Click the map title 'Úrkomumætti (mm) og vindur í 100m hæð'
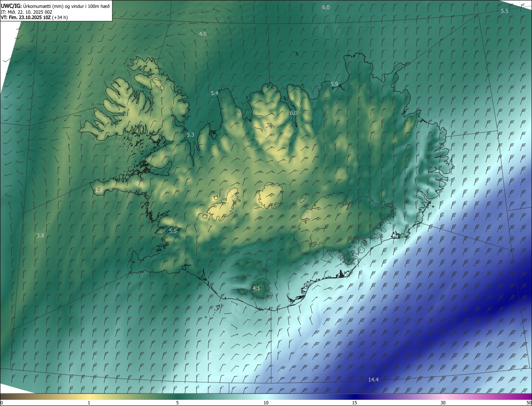532x406 pixels. tap(66, 5)
